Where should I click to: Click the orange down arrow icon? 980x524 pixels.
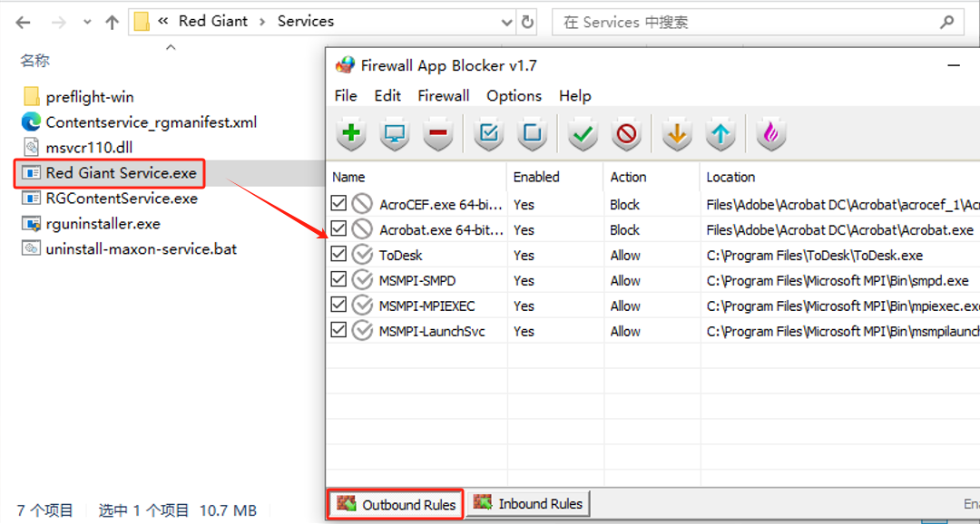point(678,133)
